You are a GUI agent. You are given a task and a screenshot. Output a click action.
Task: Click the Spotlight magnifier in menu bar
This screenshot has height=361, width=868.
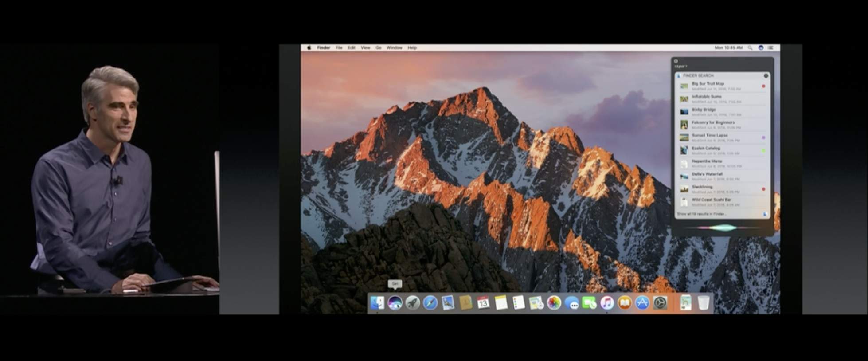(750, 48)
